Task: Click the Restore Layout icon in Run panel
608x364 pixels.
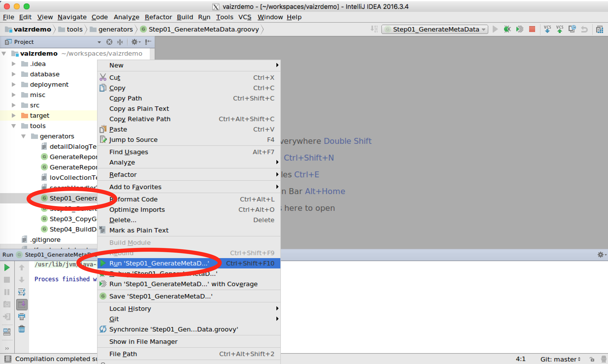Action: point(7,332)
